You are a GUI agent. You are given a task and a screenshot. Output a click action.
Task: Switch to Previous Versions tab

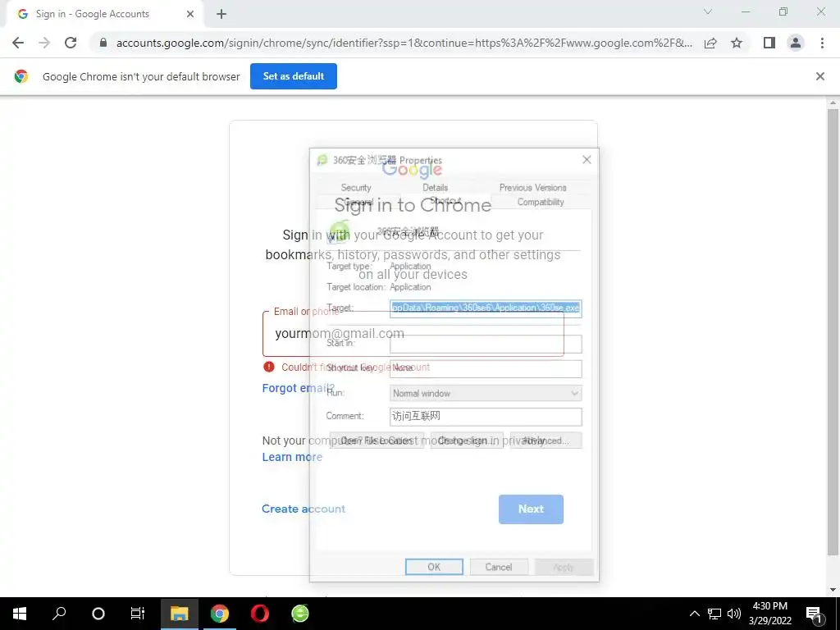point(533,188)
